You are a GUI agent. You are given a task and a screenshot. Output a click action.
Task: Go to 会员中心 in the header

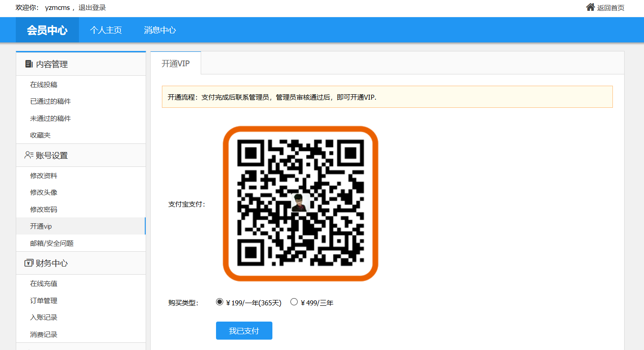[x=47, y=30]
